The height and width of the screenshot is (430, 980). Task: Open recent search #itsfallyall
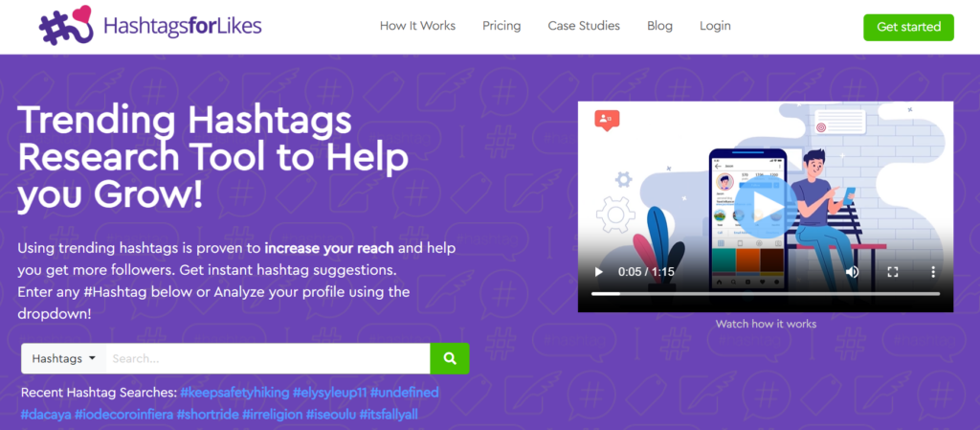(390, 415)
